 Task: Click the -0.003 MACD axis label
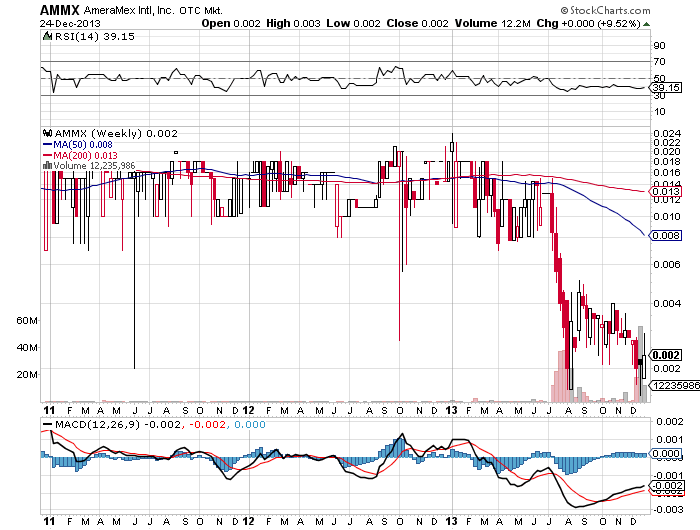(x=668, y=509)
